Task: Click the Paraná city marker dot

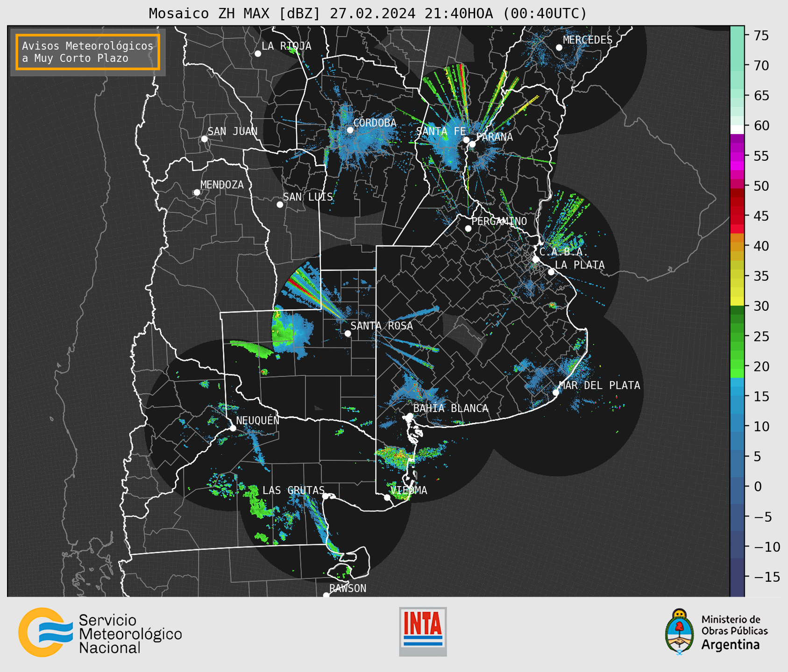Action: coord(472,144)
